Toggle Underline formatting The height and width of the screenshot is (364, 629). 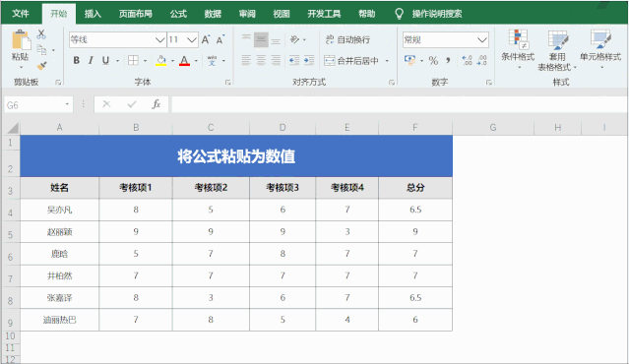105,61
